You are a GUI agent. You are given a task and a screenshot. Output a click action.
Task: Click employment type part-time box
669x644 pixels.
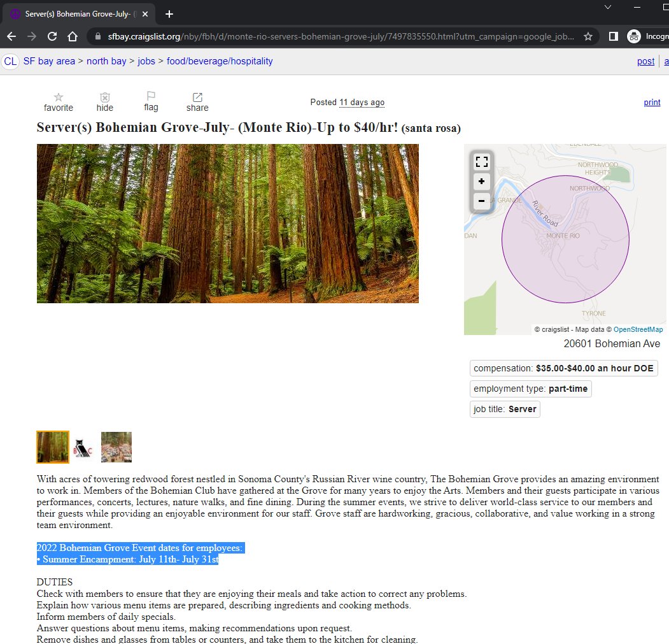click(530, 389)
